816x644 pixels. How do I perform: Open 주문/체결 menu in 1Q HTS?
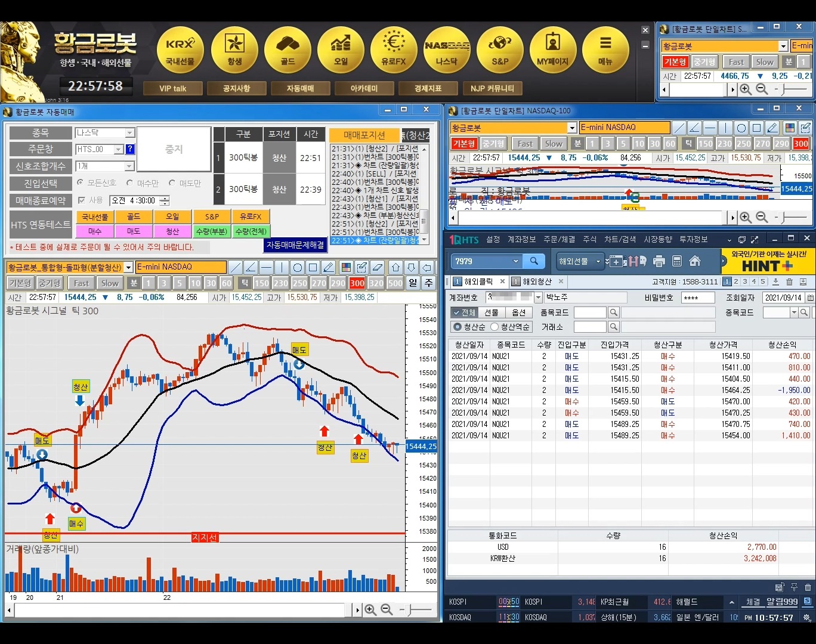click(x=560, y=239)
